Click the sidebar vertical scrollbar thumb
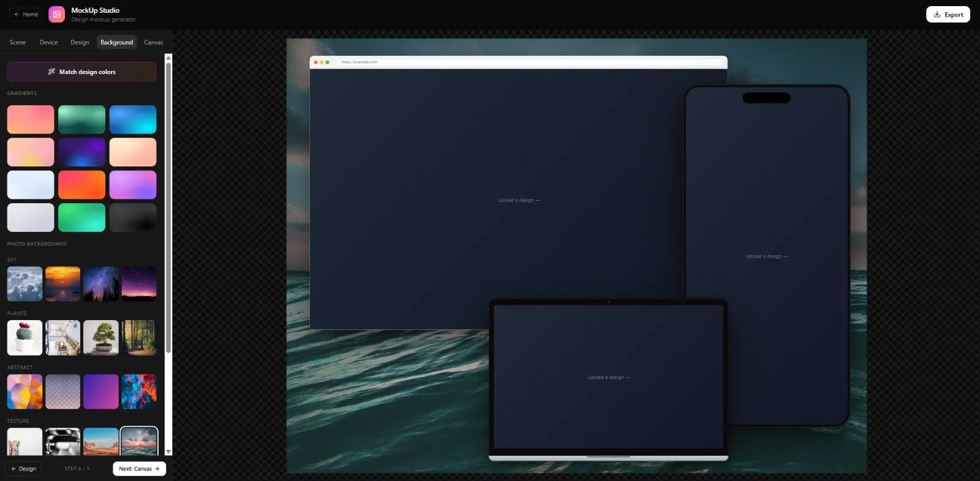The width and height of the screenshot is (980, 481). [x=168, y=208]
